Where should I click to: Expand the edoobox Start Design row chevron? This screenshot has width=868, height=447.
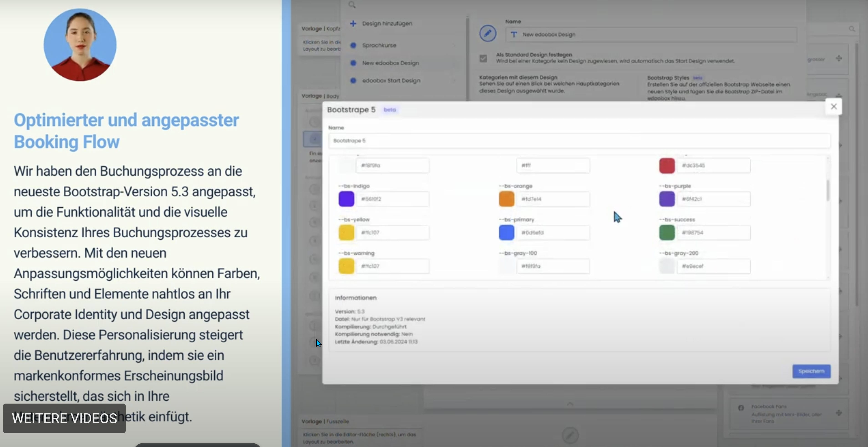click(454, 81)
